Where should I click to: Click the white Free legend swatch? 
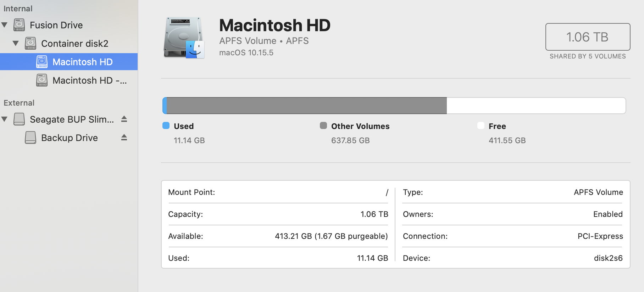pyautogui.click(x=481, y=125)
